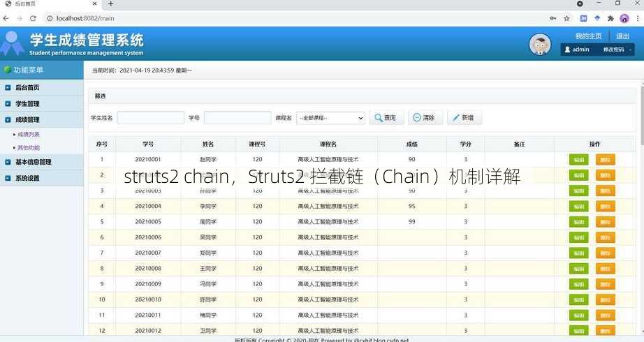Select name cell 王同学
This screenshot has width=644, height=342.
pyautogui.click(x=208, y=269)
